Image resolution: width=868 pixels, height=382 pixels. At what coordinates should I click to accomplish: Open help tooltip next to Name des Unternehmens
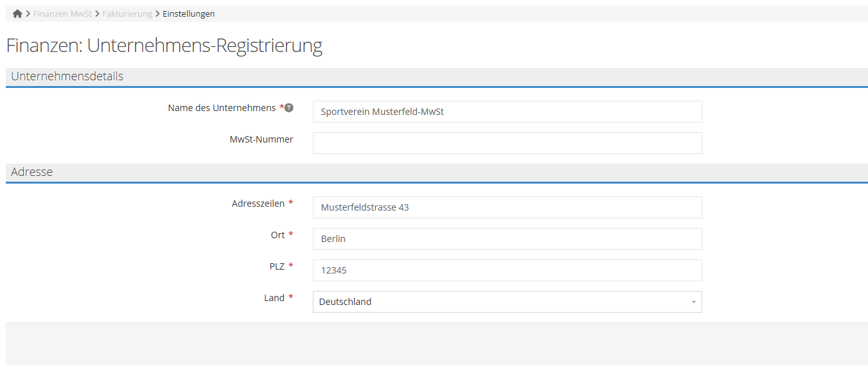(289, 108)
